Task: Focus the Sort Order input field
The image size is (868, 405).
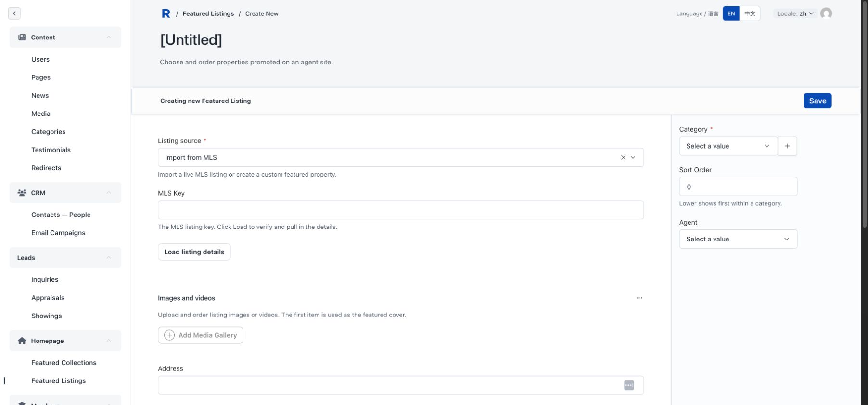Action: (x=738, y=187)
